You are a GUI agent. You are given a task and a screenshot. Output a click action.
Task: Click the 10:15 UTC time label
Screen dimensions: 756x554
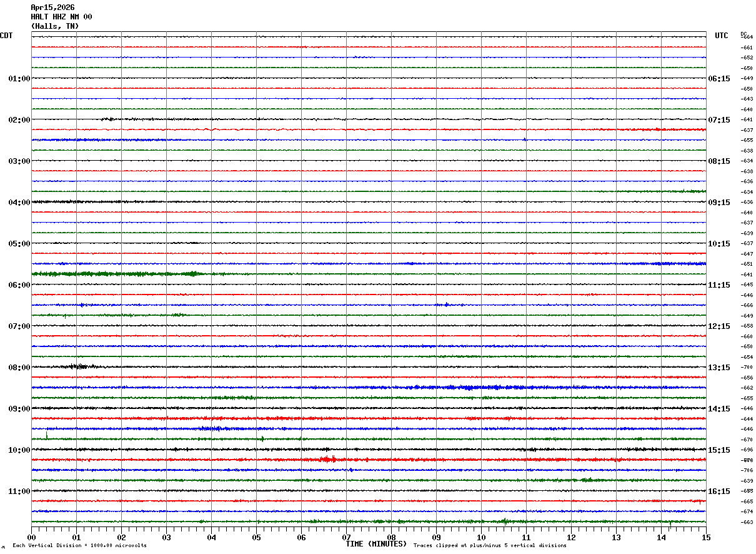point(719,244)
